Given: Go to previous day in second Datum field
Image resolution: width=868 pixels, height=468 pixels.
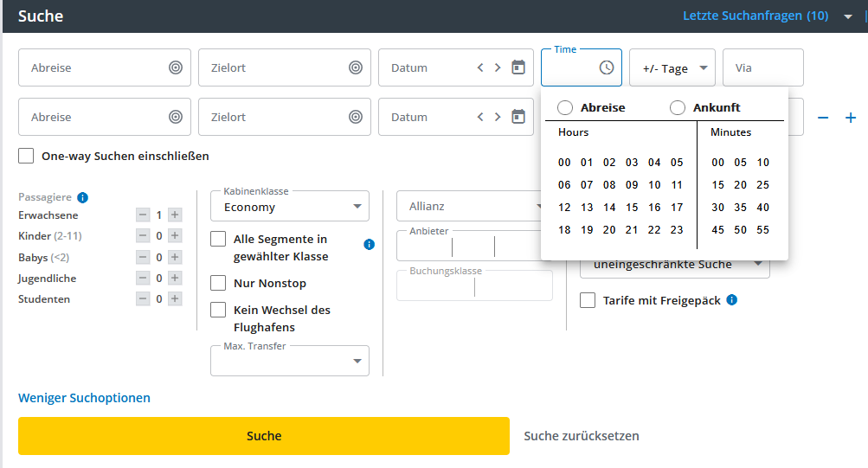Looking at the screenshot, I should [x=480, y=117].
